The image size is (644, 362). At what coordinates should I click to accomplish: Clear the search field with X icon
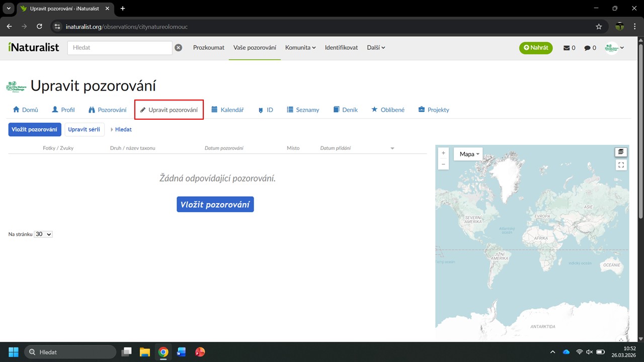178,48
